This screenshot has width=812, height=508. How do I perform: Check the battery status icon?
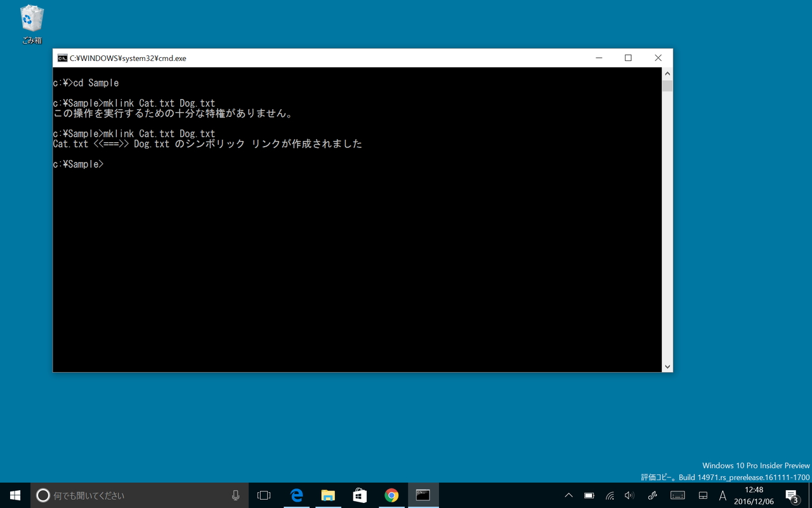tap(589, 495)
